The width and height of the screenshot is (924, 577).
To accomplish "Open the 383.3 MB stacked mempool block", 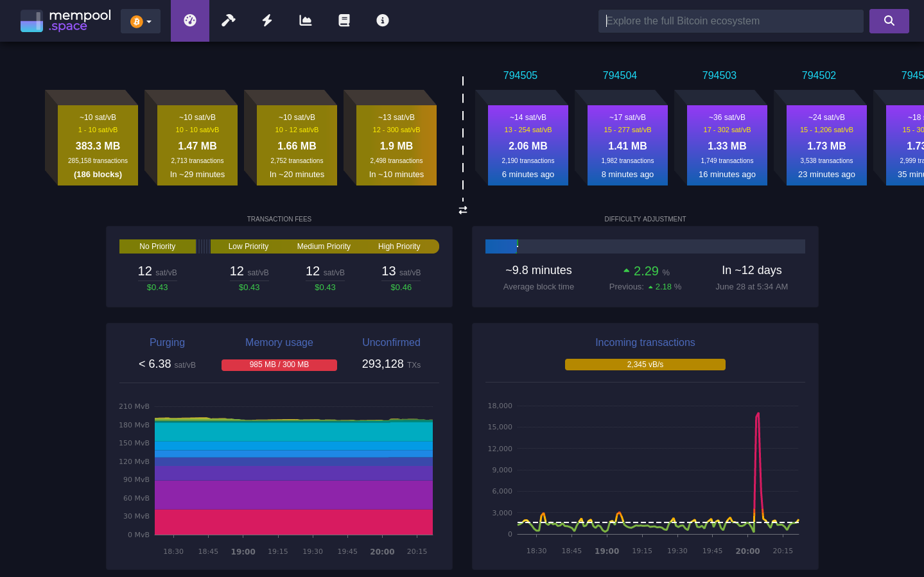I will coord(98,146).
